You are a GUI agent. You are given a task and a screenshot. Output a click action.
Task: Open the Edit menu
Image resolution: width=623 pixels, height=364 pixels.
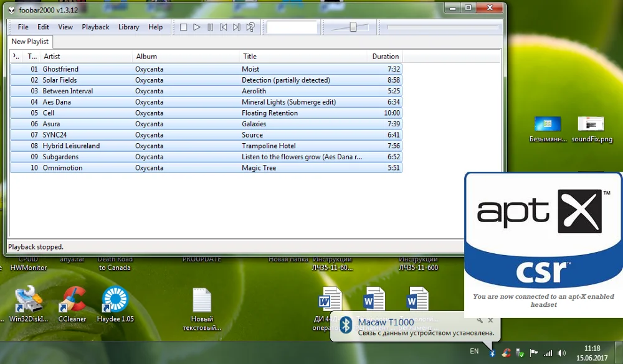pos(43,27)
